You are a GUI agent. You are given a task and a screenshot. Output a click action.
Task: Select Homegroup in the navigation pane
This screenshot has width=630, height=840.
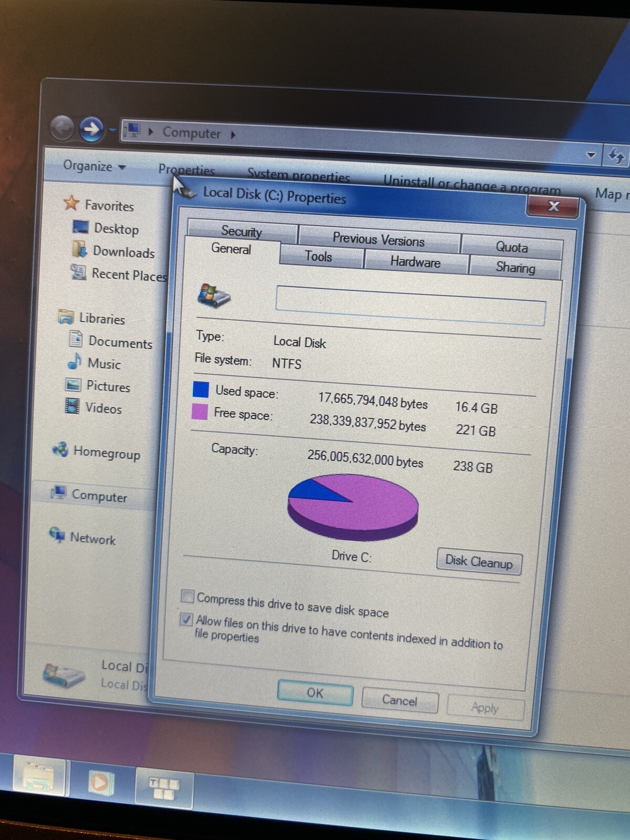tap(107, 453)
